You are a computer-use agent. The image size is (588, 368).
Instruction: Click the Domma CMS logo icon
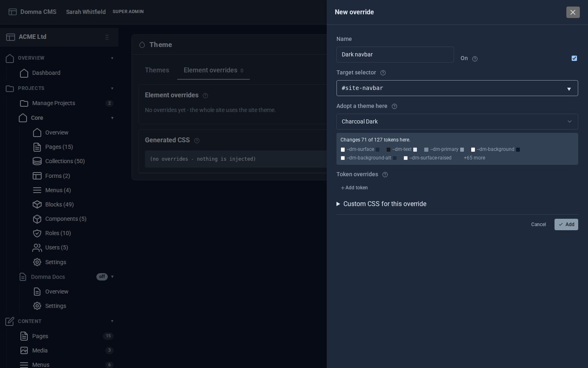(13, 12)
